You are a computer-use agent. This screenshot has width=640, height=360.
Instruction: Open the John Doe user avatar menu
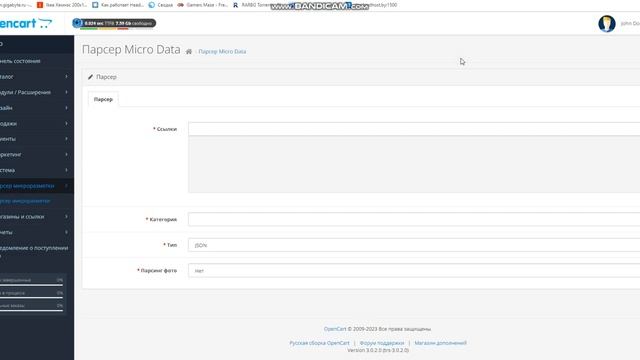tap(607, 24)
